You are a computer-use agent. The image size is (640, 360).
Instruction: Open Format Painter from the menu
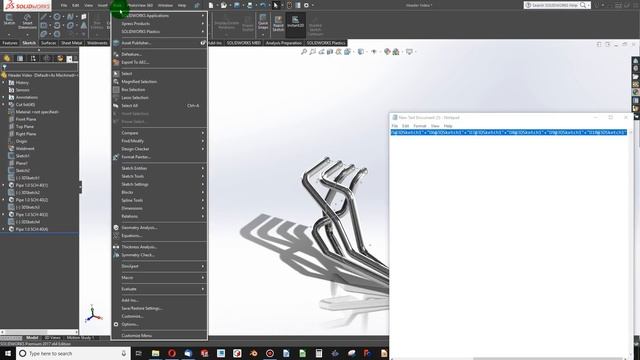159,157
